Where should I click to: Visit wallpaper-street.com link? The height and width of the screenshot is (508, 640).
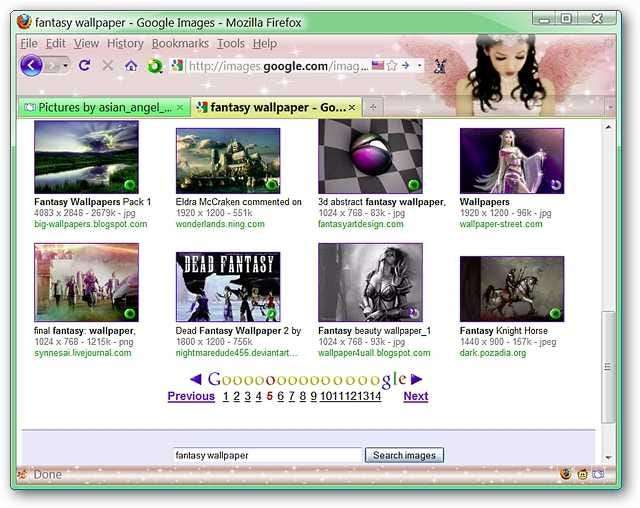[x=501, y=224]
